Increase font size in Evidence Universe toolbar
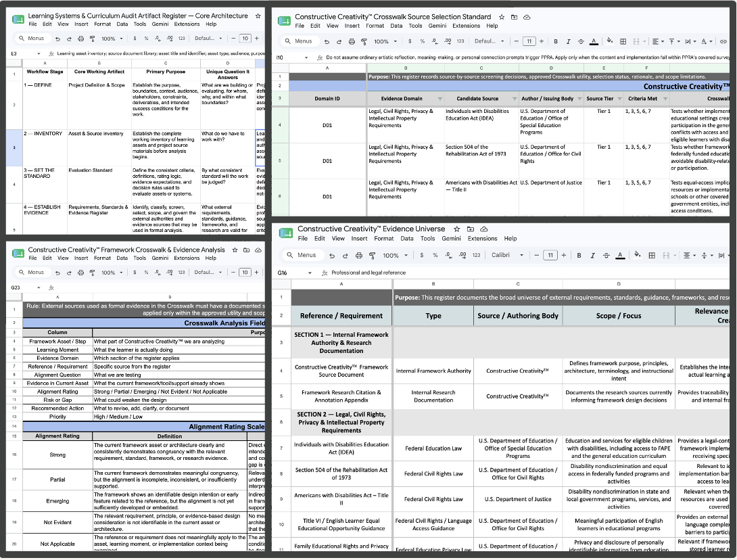This screenshot has height=560, width=737. click(563, 256)
